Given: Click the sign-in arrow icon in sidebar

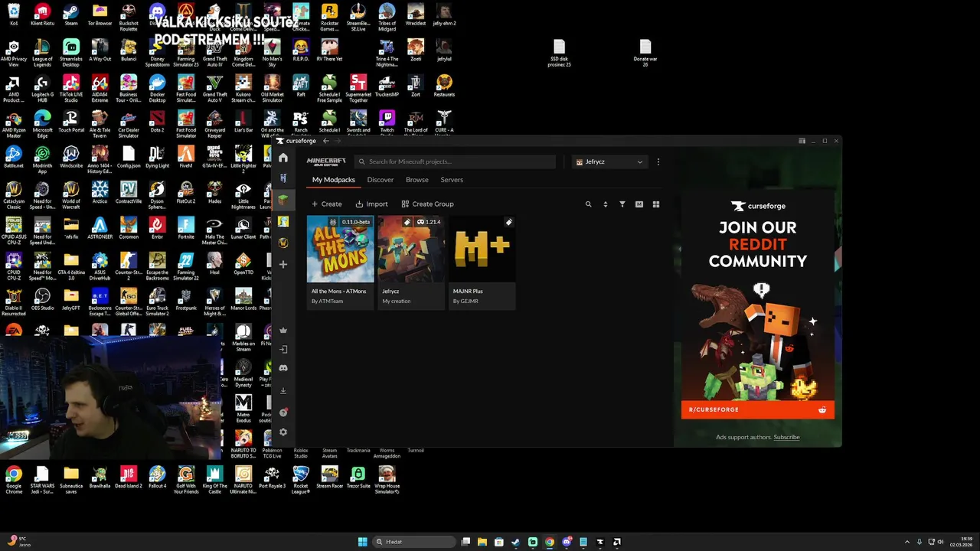Looking at the screenshot, I should point(283,349).
